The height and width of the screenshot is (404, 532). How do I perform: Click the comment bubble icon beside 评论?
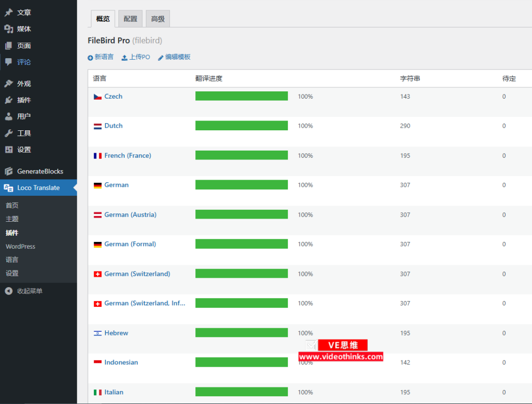(8, 62)
